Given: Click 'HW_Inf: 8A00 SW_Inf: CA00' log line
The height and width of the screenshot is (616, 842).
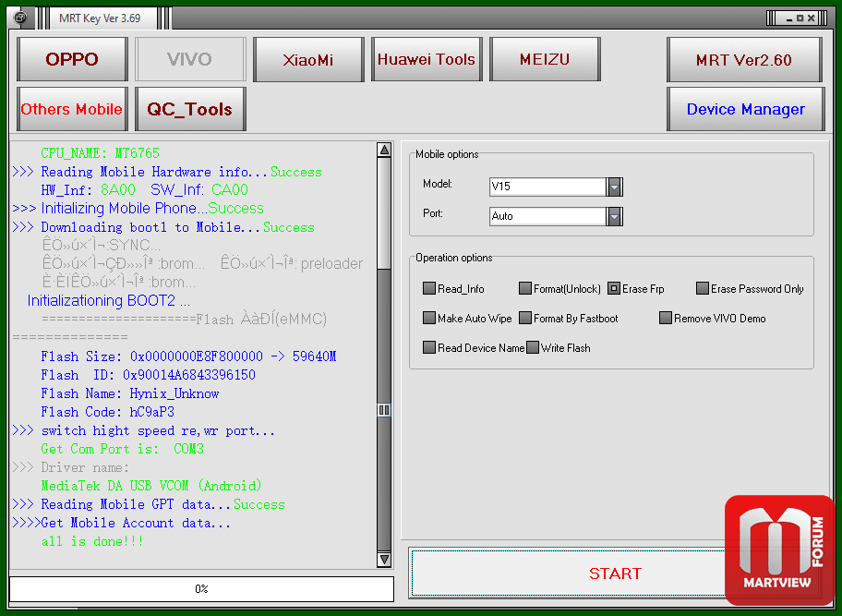Looking at the screenshot, I should (144, 189).
